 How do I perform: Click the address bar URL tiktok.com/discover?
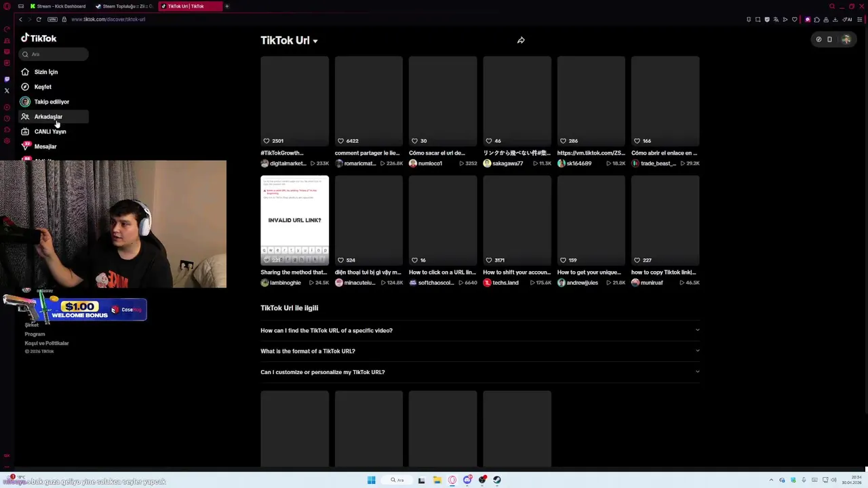pos(108,19)
